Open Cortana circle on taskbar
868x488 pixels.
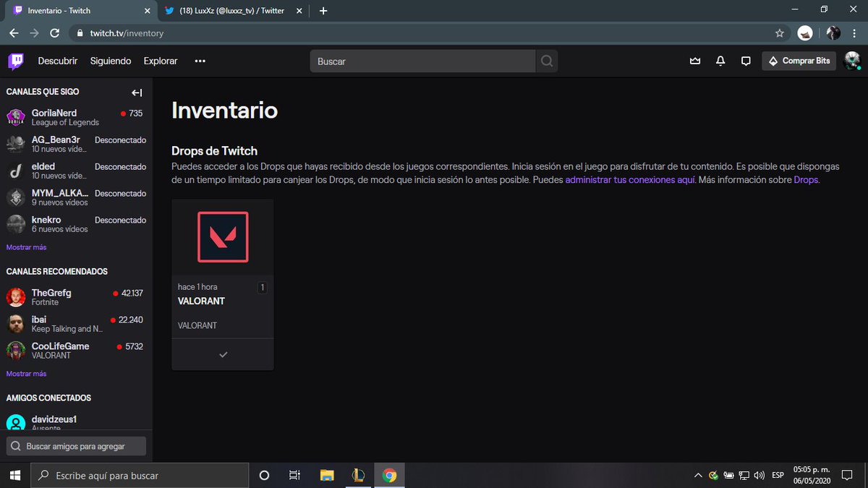click(264, 475)
